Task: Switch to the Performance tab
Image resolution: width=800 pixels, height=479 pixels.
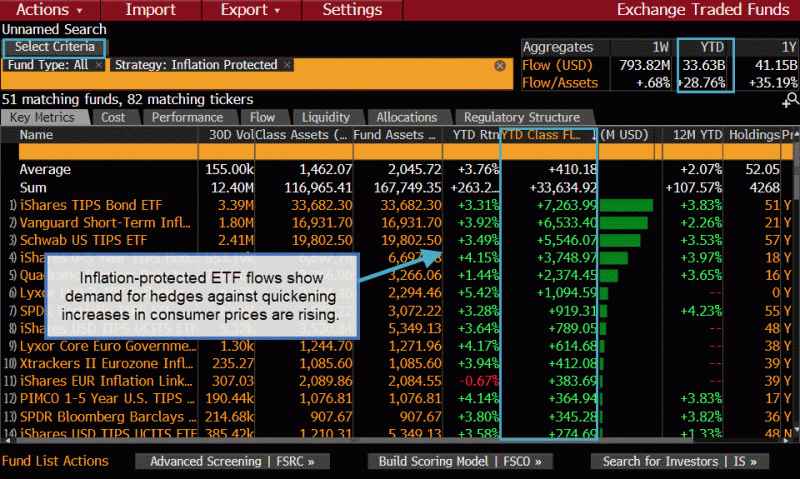Action: point(187,117)
